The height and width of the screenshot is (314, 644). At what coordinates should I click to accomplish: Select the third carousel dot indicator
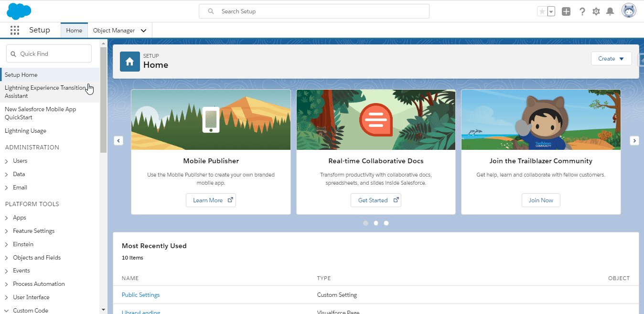pos(386,223)
